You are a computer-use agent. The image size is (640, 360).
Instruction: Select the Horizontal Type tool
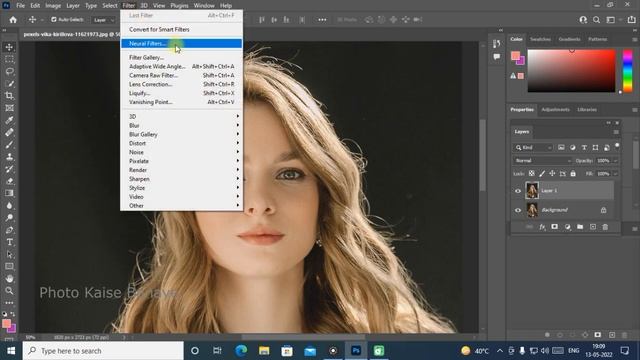[x=9, y=242]
